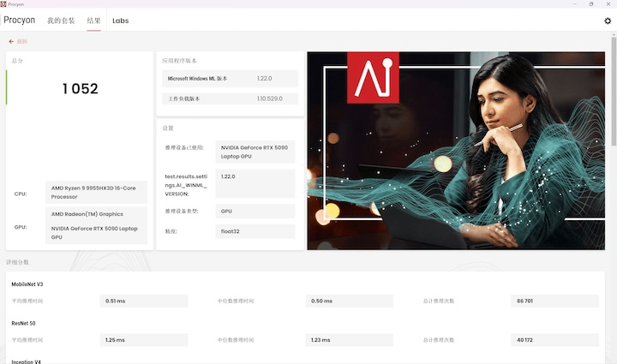Open the Labs tab
The height and width of the screenshot is (364, 617).
click(x=121, y=21)
